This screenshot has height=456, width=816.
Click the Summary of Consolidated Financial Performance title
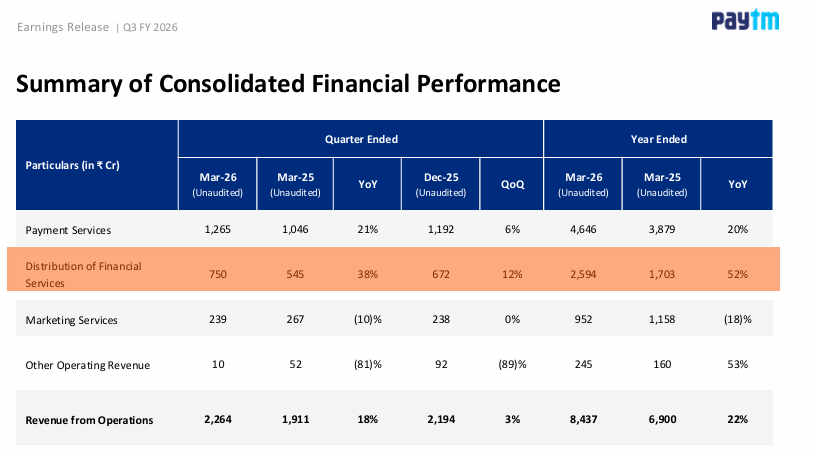288,84
